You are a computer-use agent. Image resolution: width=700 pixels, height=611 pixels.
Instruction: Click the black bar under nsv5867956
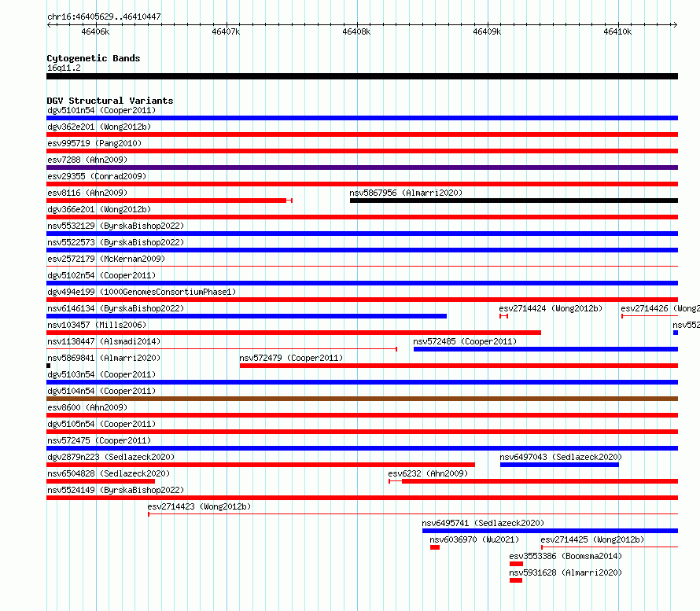[514, 201]
